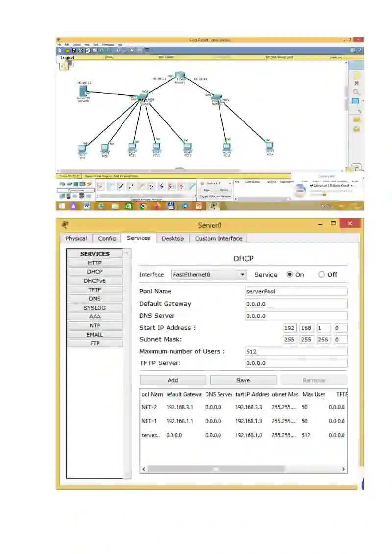Choose the automatic connection lightning cable

(x=101, y=186)
